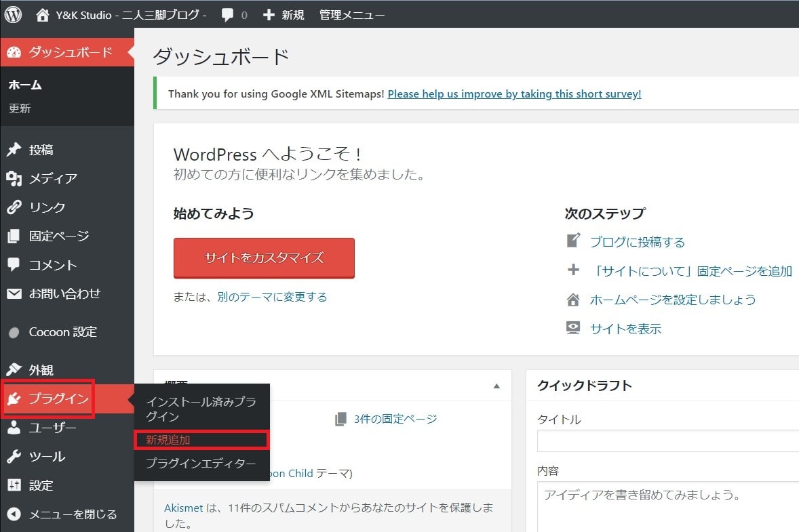799x532 pixels.
Task: Select インストール済みプラグイン from the submenu
Action: click(201, 409)
